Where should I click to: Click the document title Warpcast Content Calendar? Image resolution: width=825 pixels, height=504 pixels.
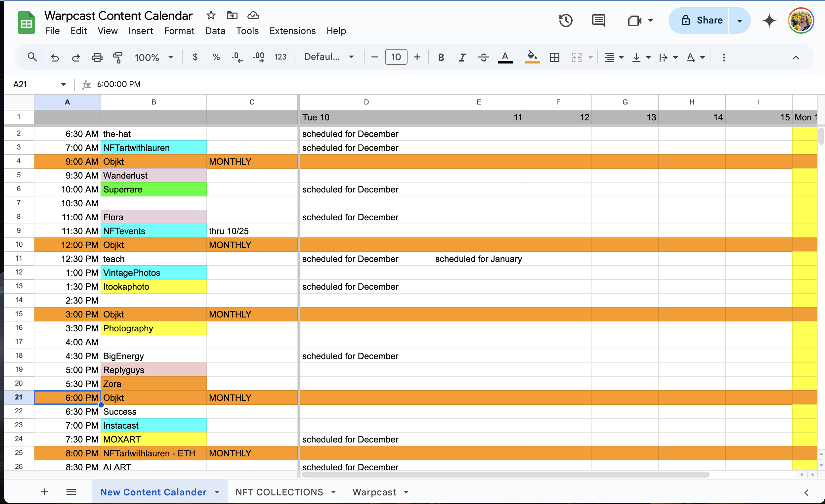click(x=118, y=16)
